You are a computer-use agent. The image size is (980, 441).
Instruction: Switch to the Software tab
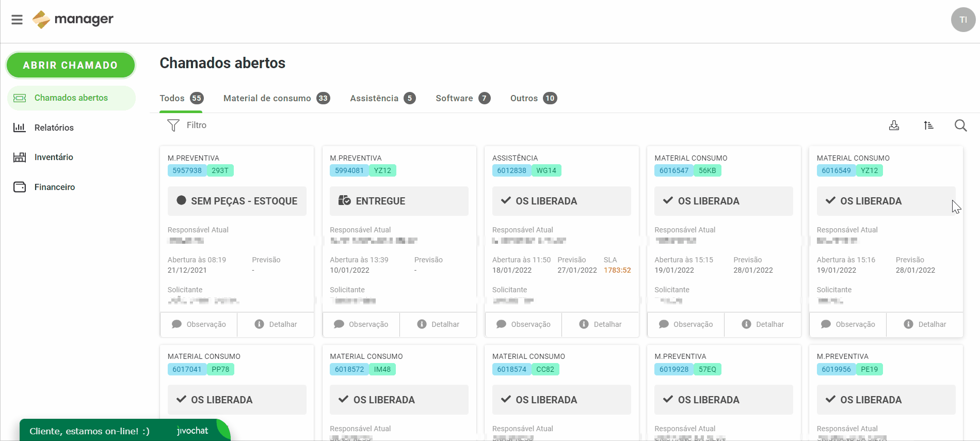point(463,98)
